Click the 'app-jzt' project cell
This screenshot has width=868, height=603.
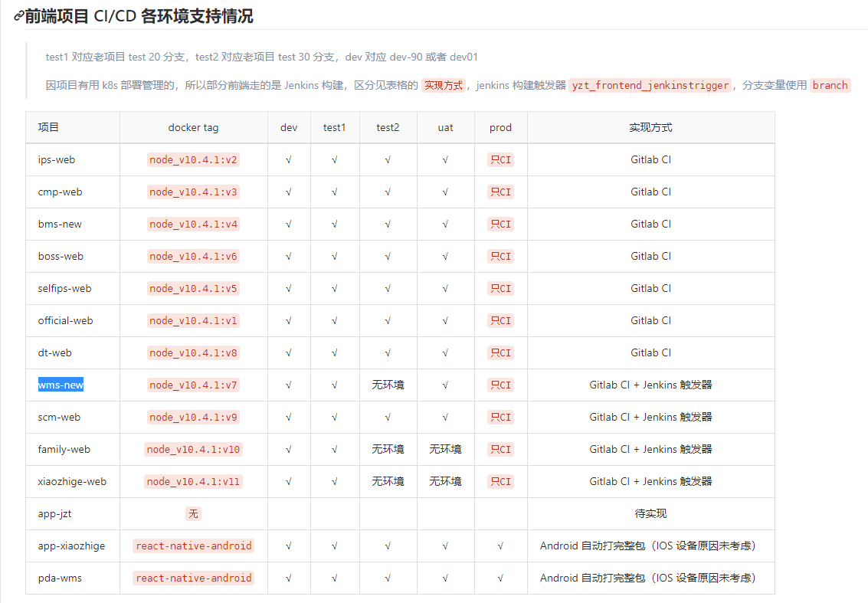pos(54,513)
